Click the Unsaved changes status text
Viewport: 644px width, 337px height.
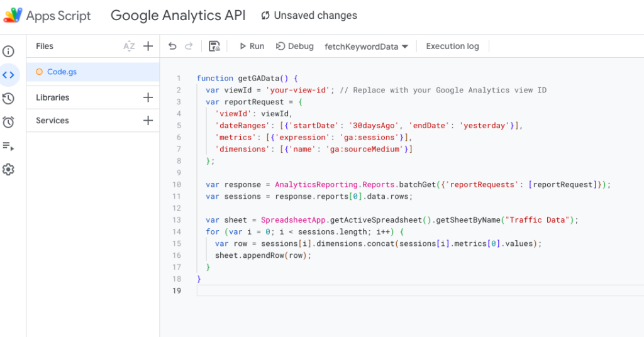[316, 16]
